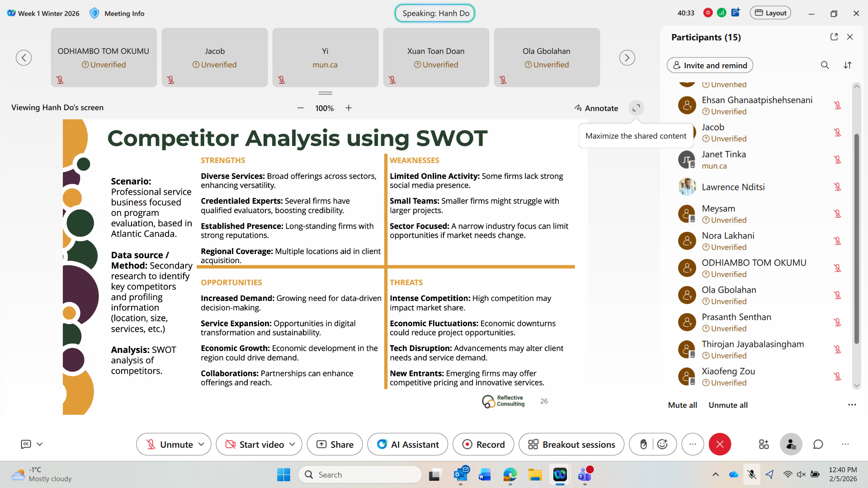Expand the Start video options arrow

point(292,445)
